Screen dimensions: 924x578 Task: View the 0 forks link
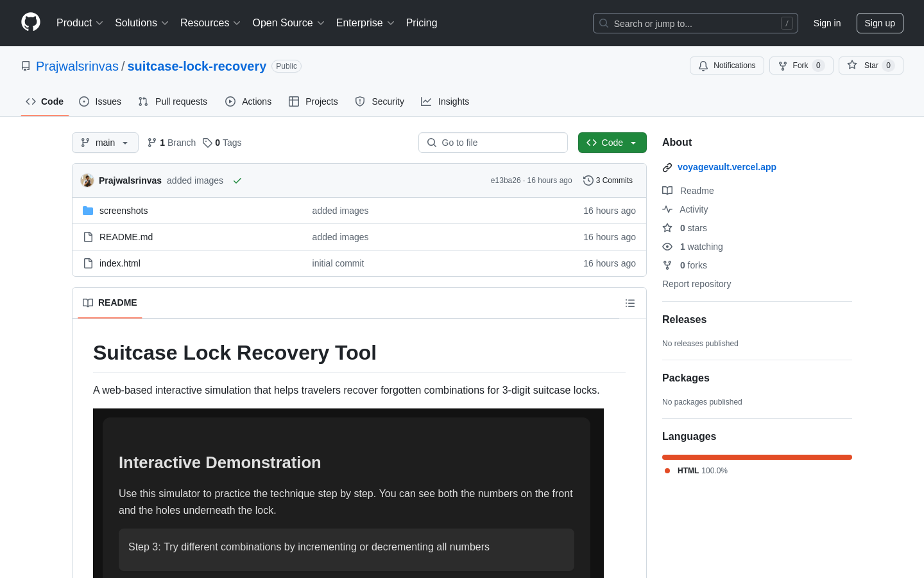685,265
